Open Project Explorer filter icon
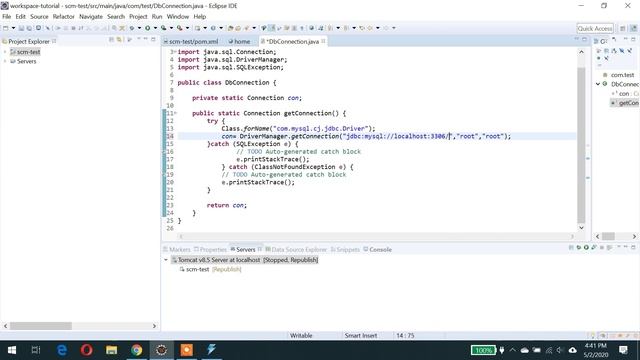The image size is (640, 360). pyautogui.click(x=129, y=40)
